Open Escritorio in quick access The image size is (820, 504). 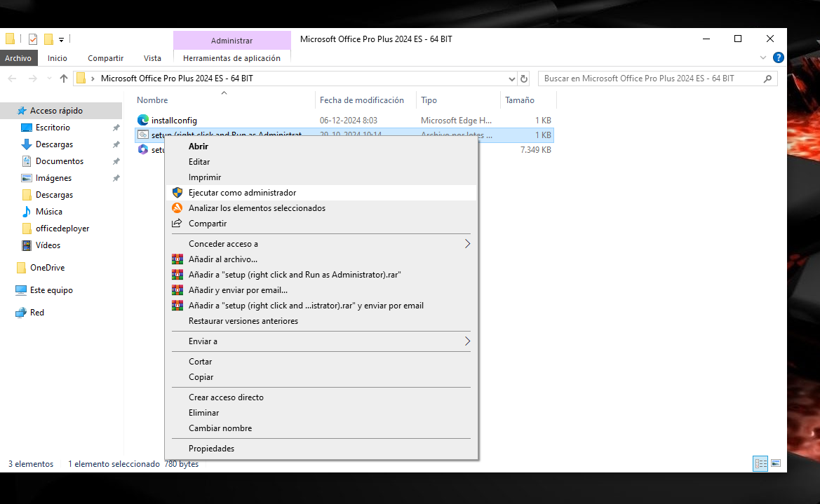click(x=53, y=128)
